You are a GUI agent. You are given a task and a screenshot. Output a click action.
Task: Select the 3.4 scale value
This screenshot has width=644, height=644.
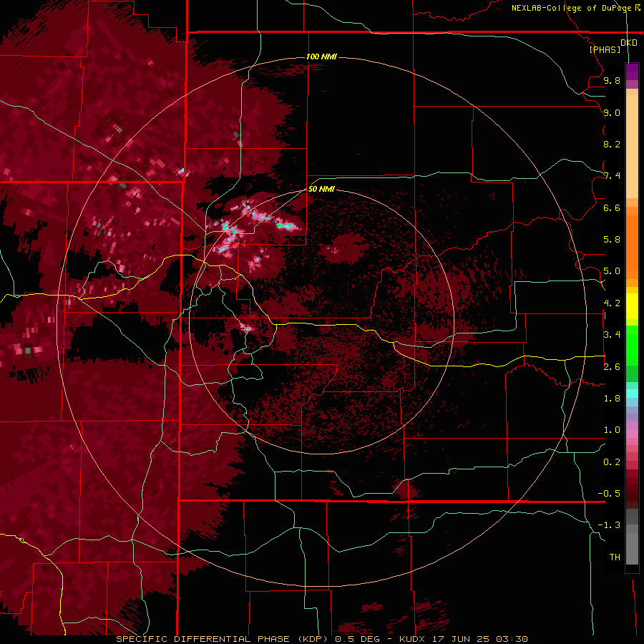pyautogui.click(x=612, y=335)
